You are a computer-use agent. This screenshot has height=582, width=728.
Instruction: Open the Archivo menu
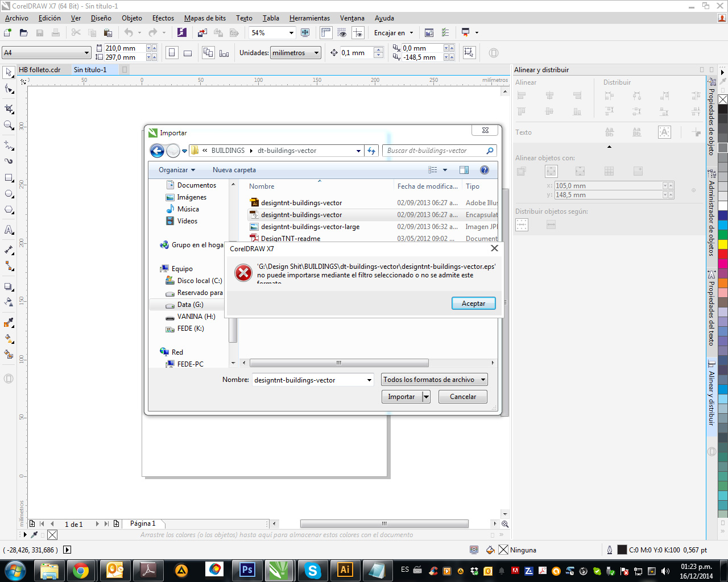[x=16, y=18]
